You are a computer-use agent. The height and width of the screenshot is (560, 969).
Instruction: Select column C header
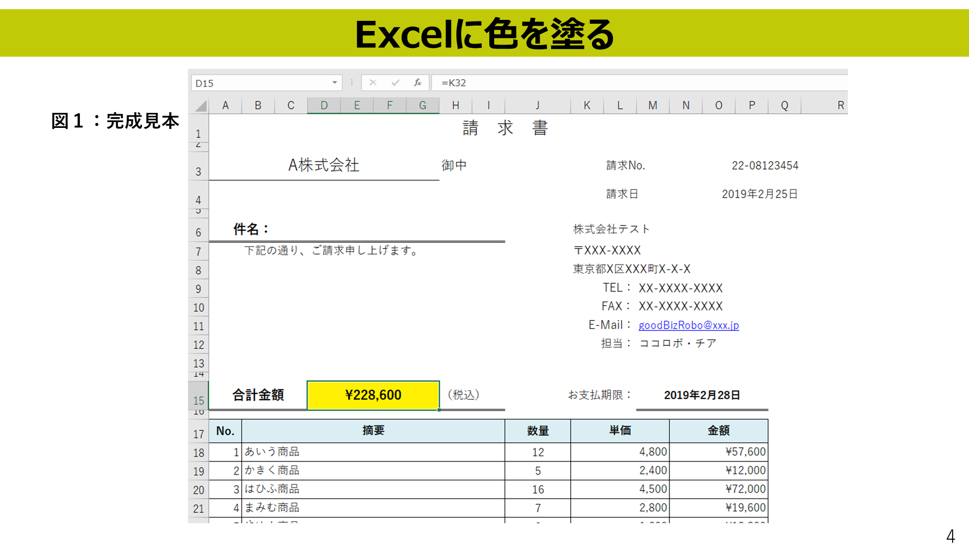click(291, 106)
